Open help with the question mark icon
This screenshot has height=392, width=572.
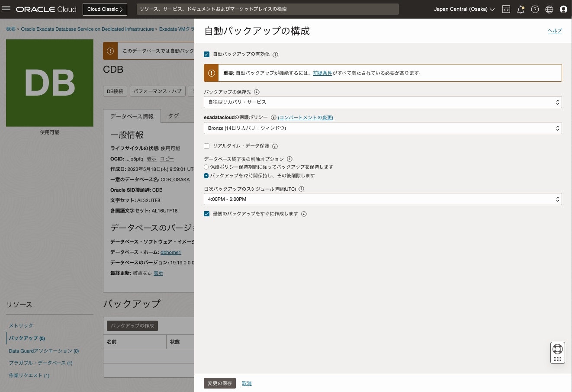click(x=535, y=9)
